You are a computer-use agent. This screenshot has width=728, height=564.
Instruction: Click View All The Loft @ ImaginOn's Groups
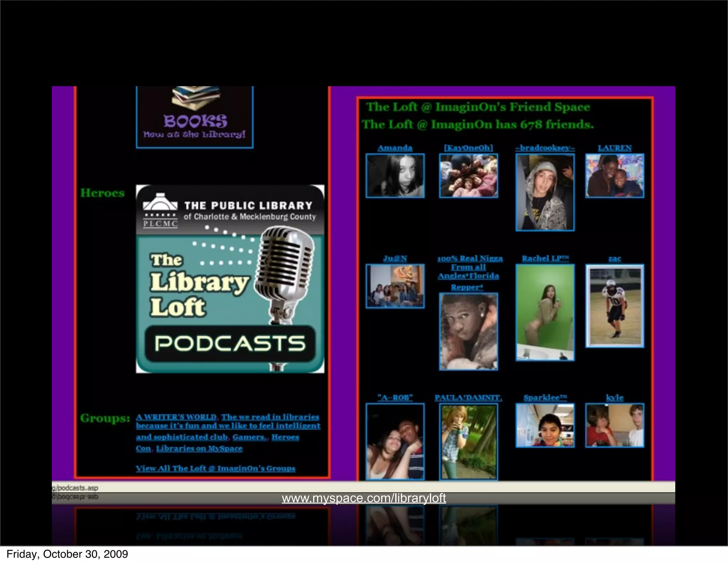click(215, 468)
